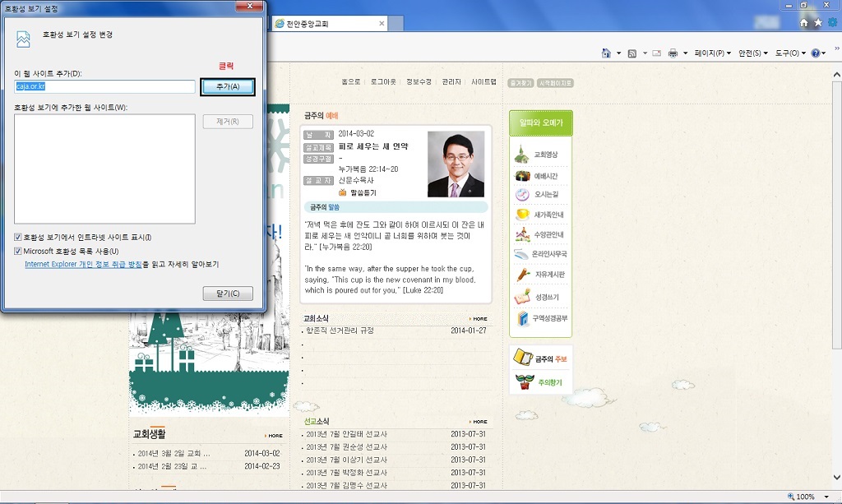Expand the Help icon dropdown arrow
Image resolution: width=842 pixels, height=504 pixels.
coord(824,53)
